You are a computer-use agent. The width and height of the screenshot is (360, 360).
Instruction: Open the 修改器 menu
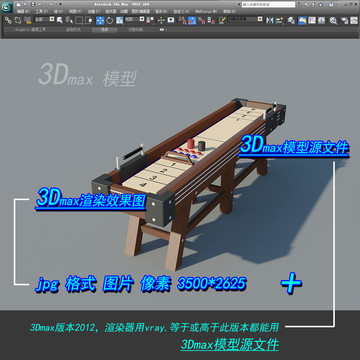(111, 11)
